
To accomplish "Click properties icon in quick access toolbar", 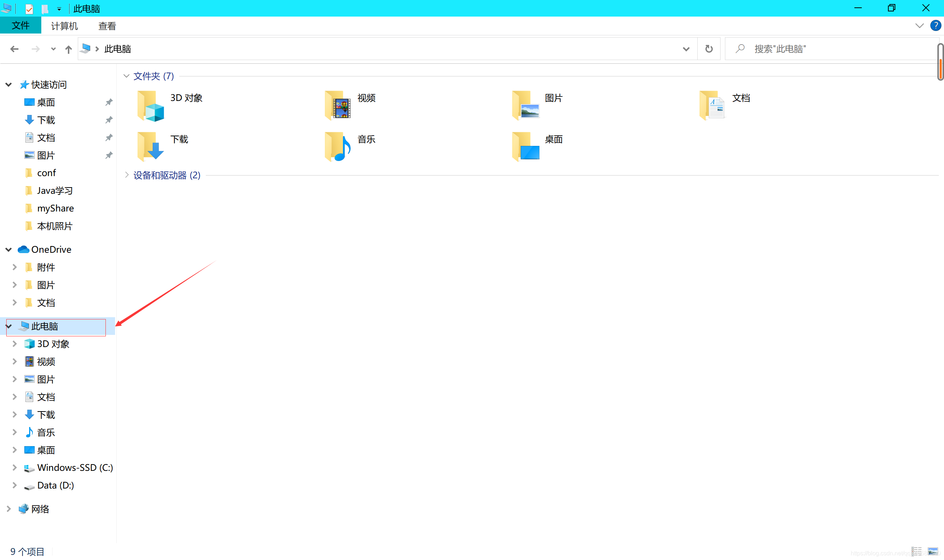I will tap(29, 9).
